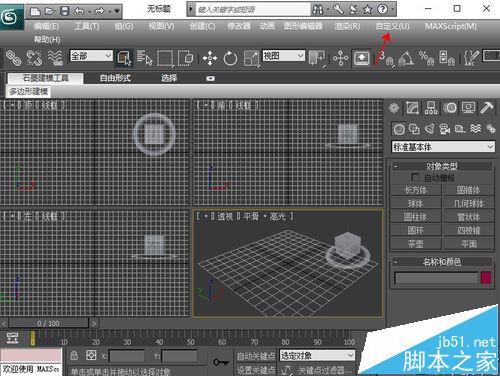Toggle the Spinner Snap icon
The height and width of the screenshot is (376, 500).
[447, 58]
